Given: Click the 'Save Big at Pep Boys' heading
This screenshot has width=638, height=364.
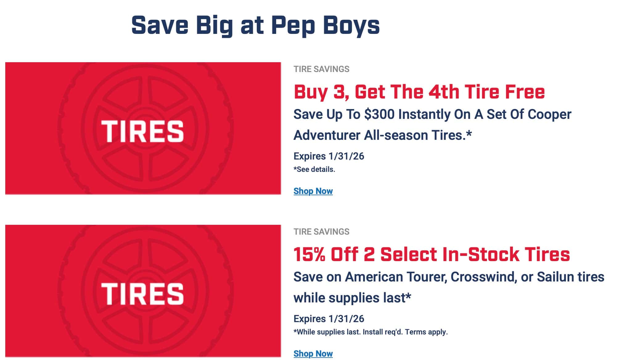Looking at the screenshot, I should [x=255, y=25].
